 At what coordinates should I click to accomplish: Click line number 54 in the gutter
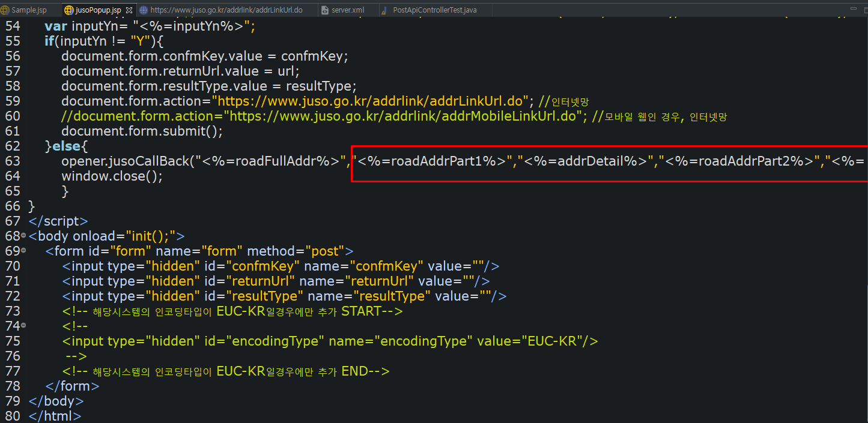pyautogui.click(x=13, y=26)
